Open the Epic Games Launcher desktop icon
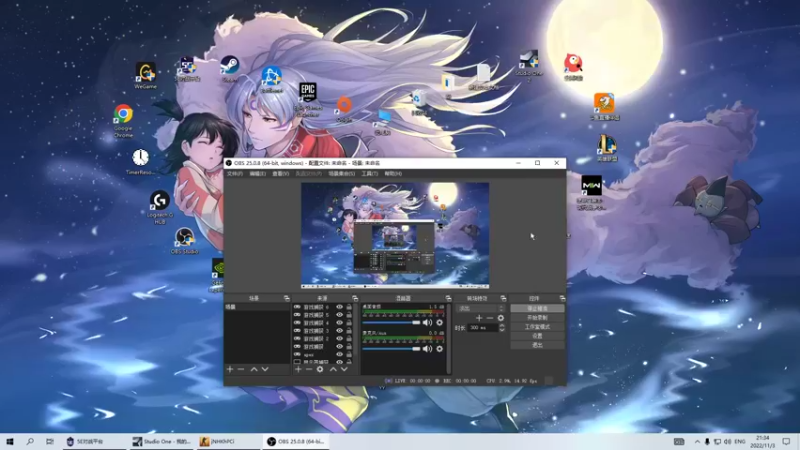The image size is (800, 450). 308,99
